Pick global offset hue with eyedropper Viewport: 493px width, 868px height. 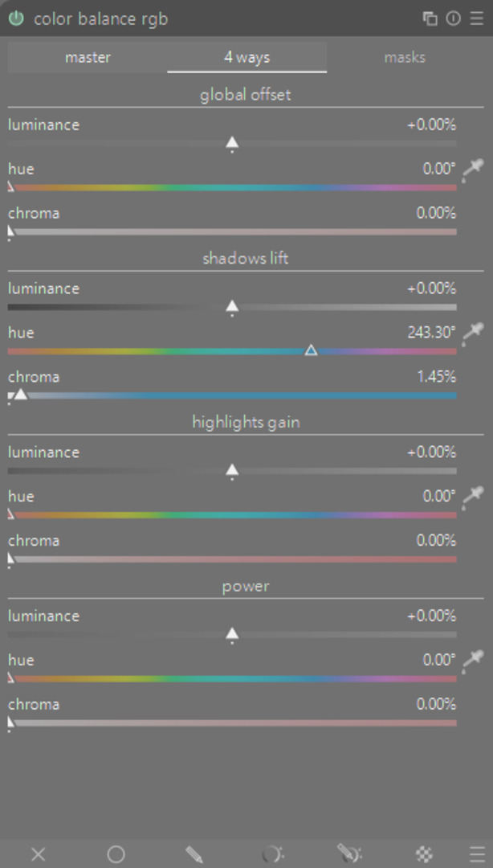475,168
